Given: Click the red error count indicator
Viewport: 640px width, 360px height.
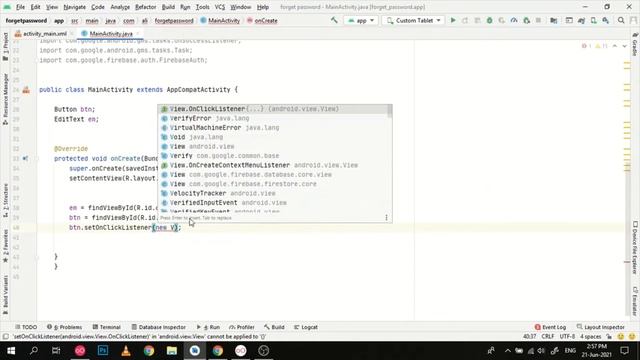Looking at the screenshot, I should click(x=587, y=46).
